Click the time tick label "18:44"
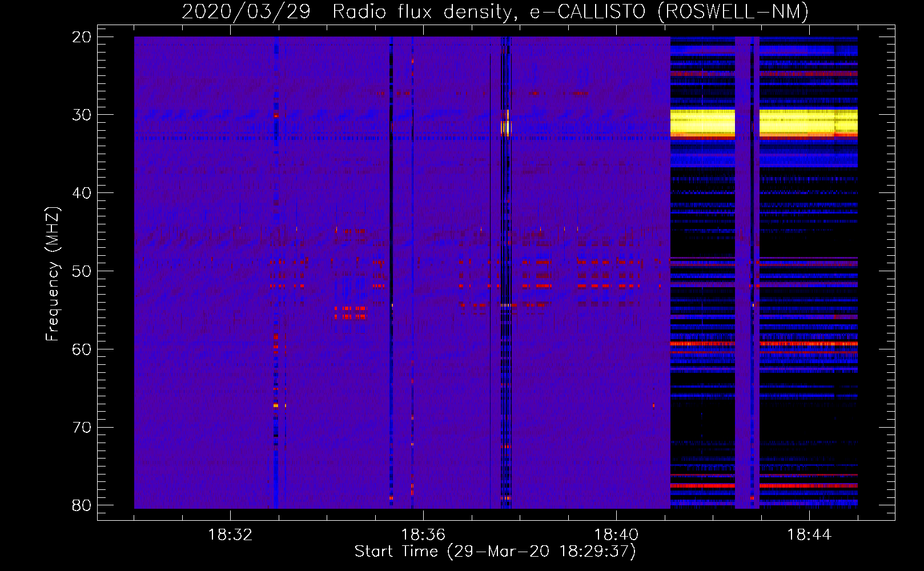Image resolution: width=924 pixels, height=571 pixels. [809, 535]
